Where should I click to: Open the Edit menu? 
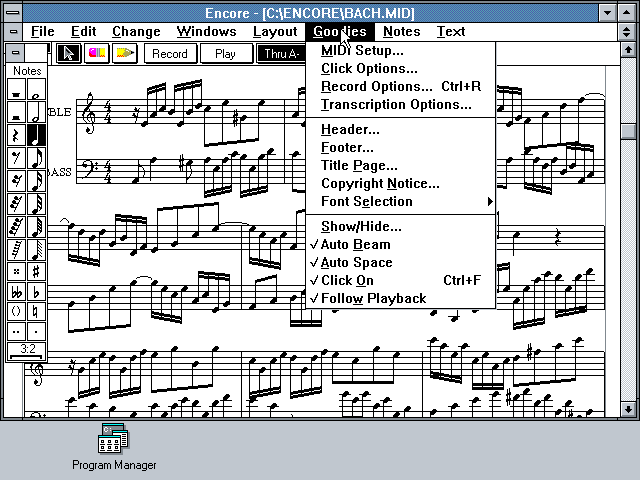[x=83, y=31]
